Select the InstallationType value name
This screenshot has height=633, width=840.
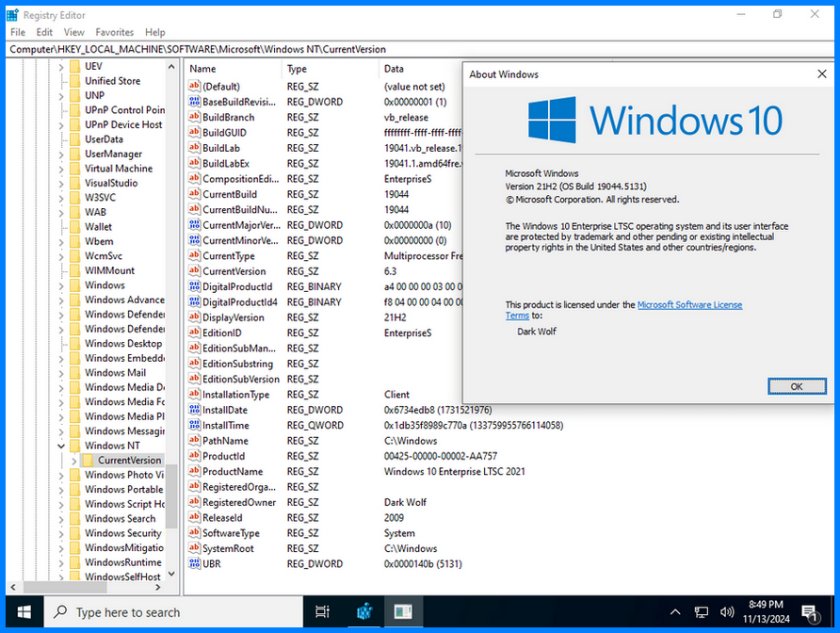235,395
